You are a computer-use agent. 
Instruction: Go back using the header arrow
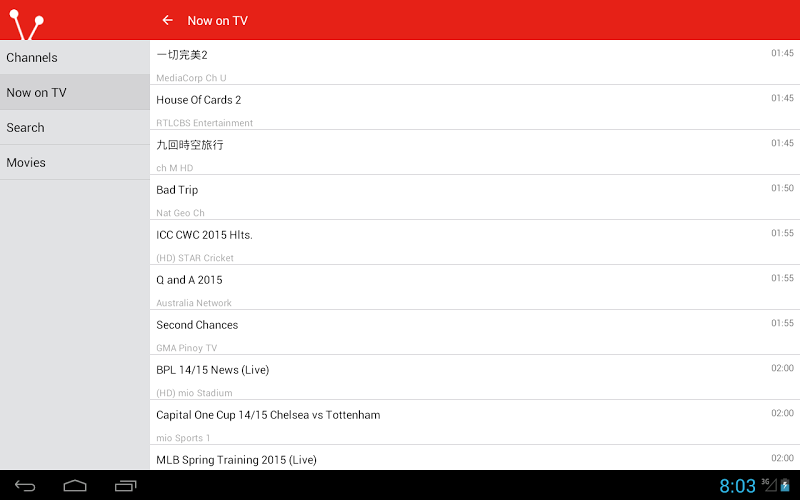pyautogui.click(x=167, y=20)
